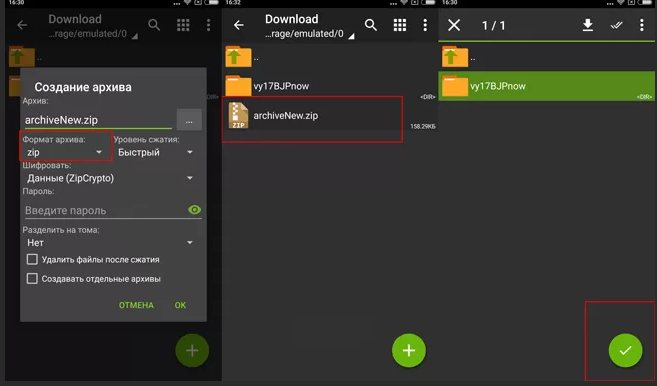Open path dropdown in middle Download header

pyautogui.click(x=310, y=34)
